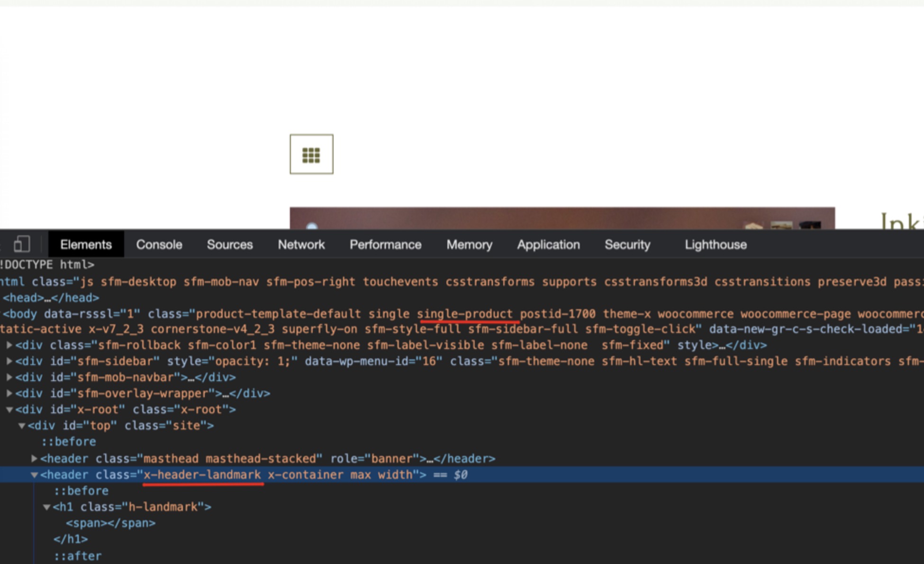Open the Network tab
The width and height of the screenshot is (924, 564).
click(301, 245)
